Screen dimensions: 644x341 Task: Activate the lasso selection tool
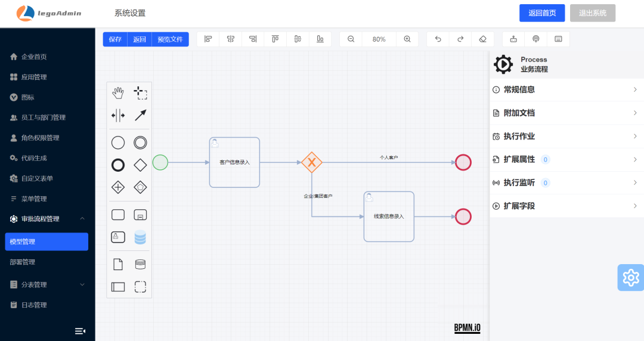tap(140, 93)
